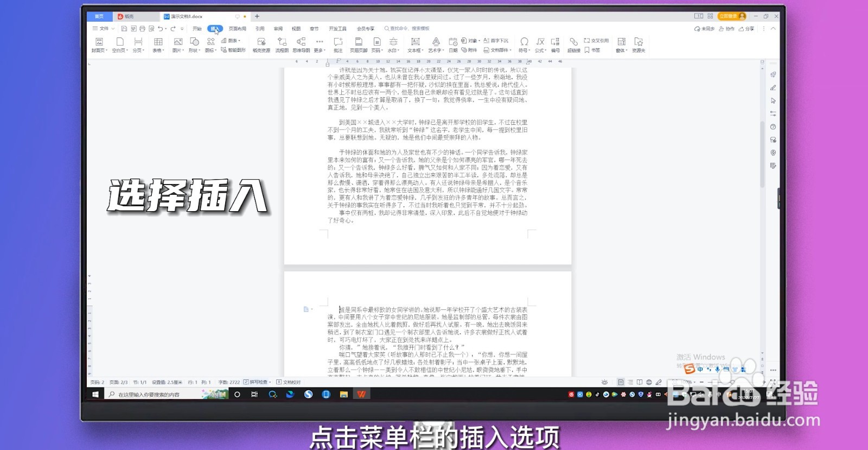Open the View (视图) tab
Image resolution: width=868 pixels, height=450 pixels.
296,29
